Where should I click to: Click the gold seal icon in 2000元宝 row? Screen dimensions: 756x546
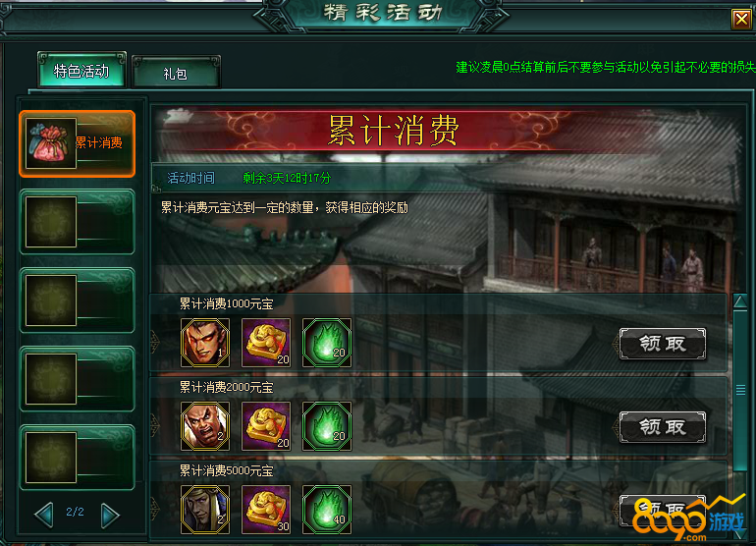point(266,426)
